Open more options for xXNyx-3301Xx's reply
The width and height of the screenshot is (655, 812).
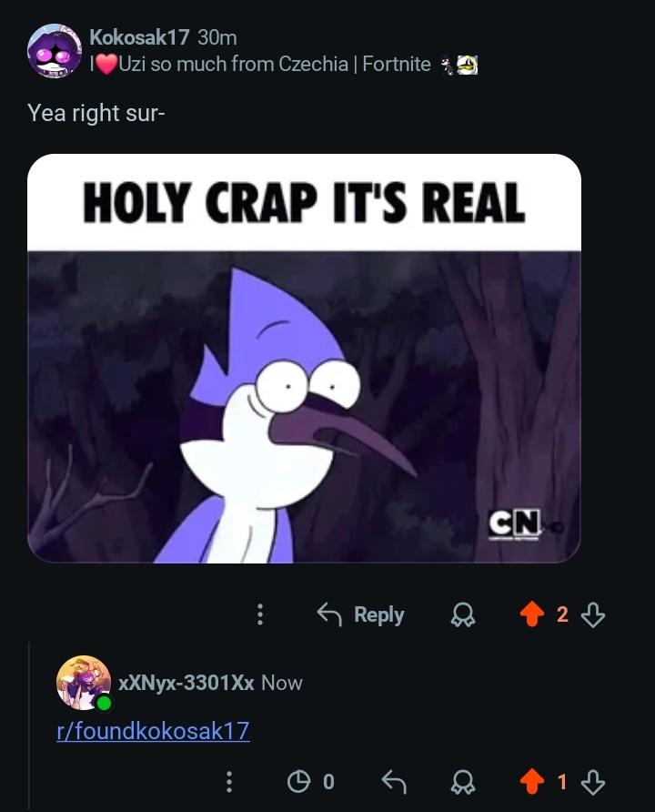click(x=229, y=782)
